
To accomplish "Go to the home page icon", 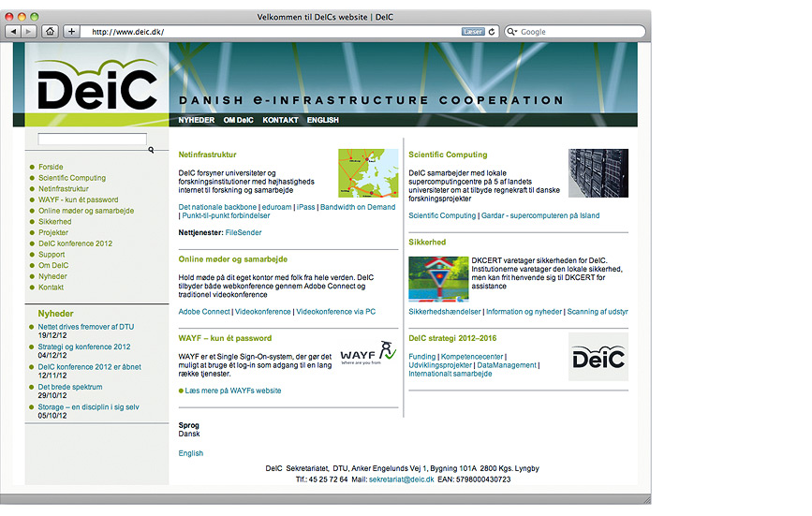I will [x=50, y=32].
